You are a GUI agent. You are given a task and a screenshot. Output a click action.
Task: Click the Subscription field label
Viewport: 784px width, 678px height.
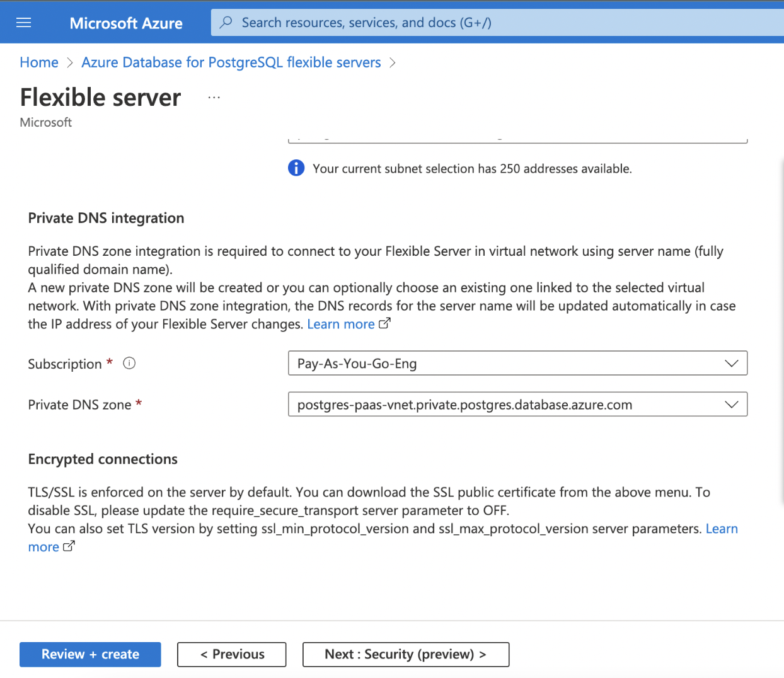click(65, 364)
